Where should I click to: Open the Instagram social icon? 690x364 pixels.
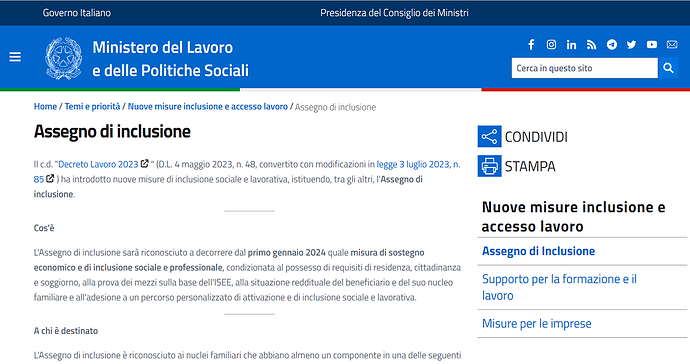[551, 44]
